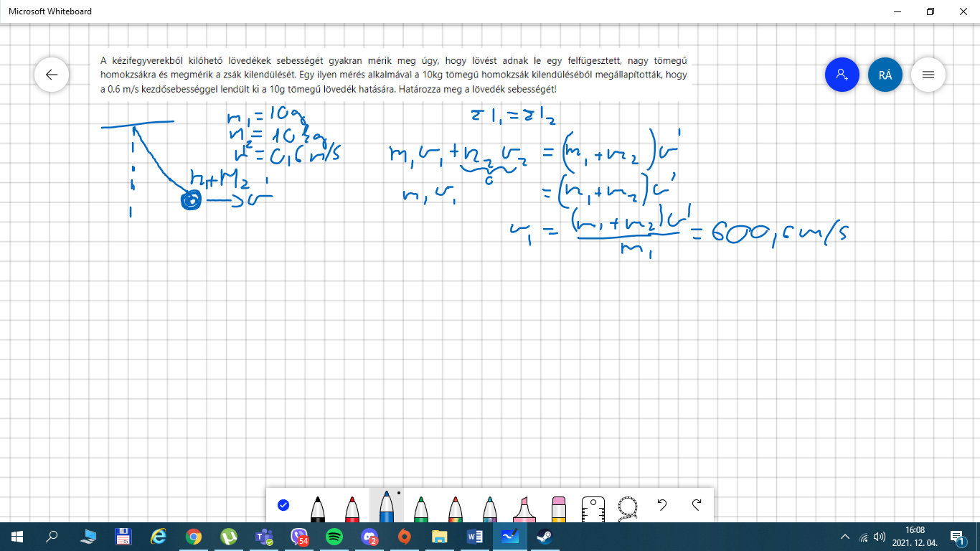This screenshot has width=980, height=551.
Task: Show hidden system tray icons
Action: pyautogui.click(x=844, y=537)
